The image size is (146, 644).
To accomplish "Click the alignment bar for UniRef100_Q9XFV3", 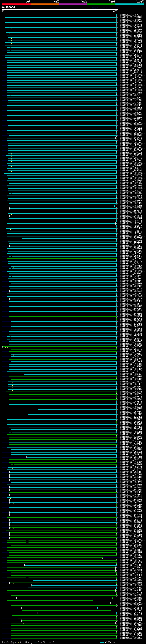I will pyautogui.click(x=77, y=409).
